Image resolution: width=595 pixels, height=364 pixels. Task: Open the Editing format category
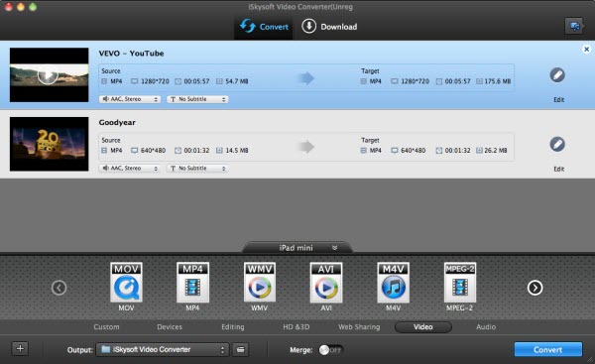pyautogui.click(x=233, y=326)
